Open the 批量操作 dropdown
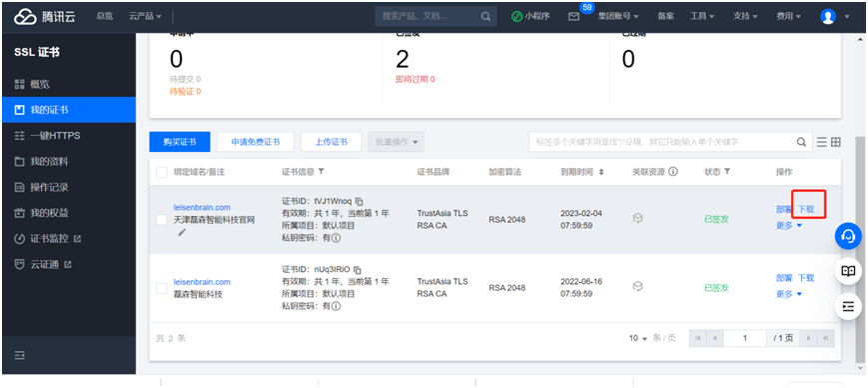The image size is (868, 388). [397, 142]
